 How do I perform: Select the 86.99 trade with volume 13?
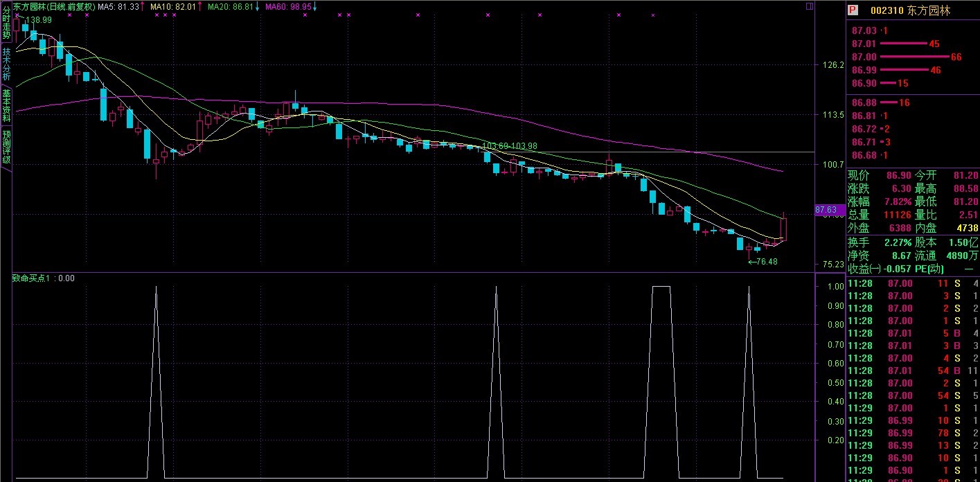pos(913,445)
